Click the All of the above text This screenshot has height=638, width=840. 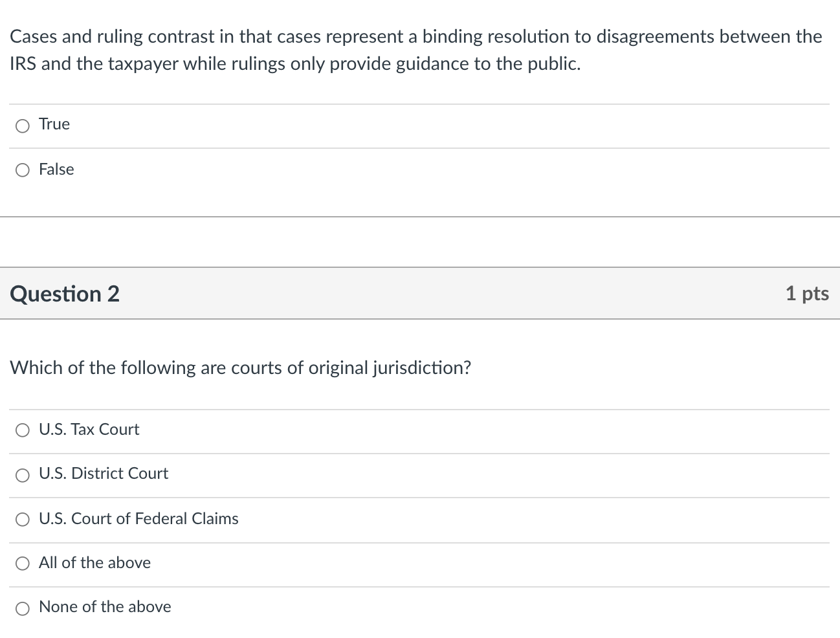(94, 562)
